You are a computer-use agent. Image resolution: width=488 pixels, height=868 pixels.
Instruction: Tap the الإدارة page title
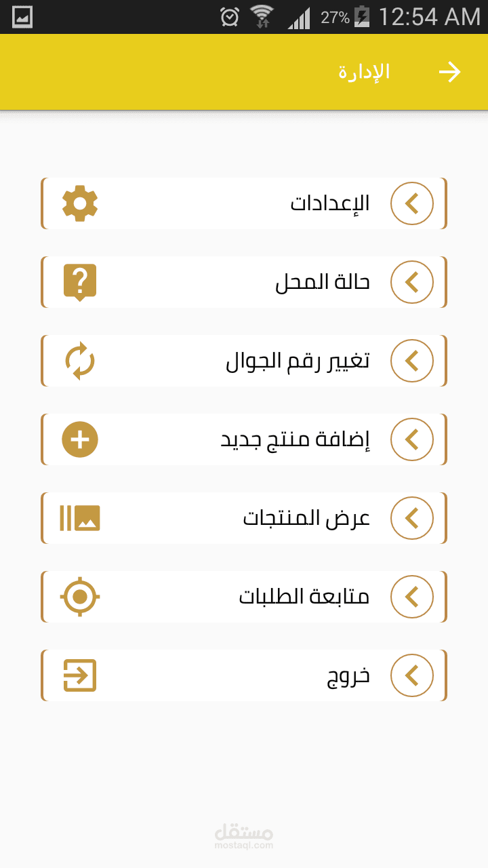[x=365, y=72]
